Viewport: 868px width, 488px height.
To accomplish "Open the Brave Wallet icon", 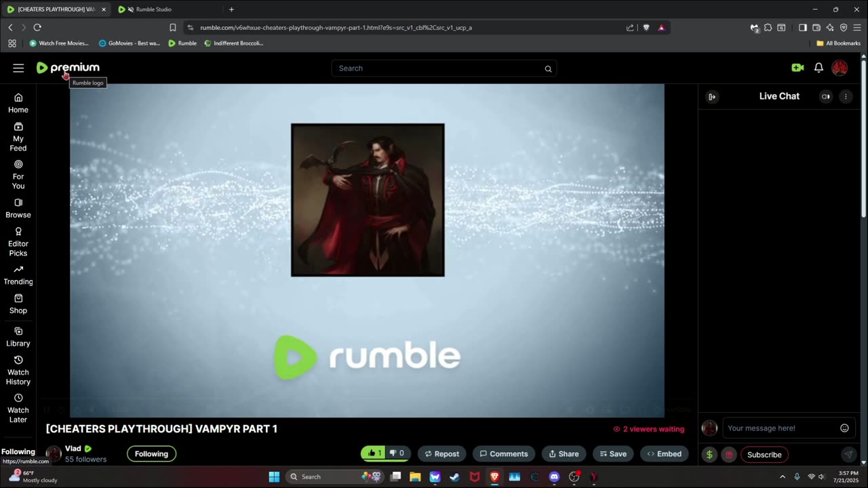I will [816, 28].
